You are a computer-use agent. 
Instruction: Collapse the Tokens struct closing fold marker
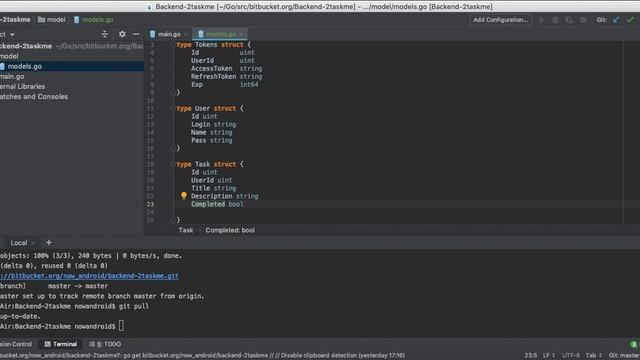click(173, 93)
